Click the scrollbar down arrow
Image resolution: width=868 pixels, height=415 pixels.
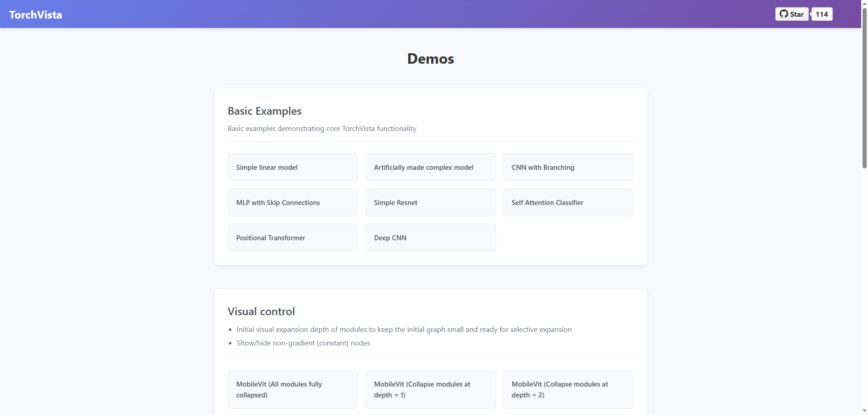(x=864, y=411)
